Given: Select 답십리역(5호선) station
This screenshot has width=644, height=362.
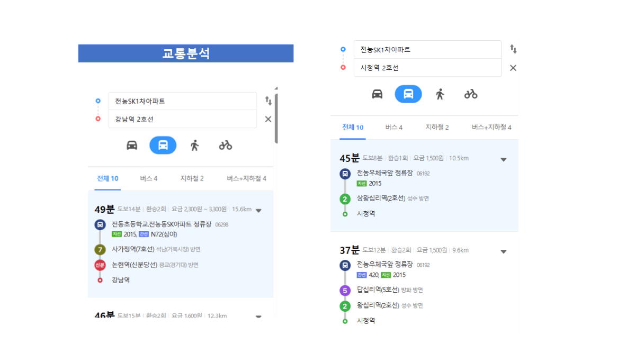Looking at the screenshot, I should [378, 290].
